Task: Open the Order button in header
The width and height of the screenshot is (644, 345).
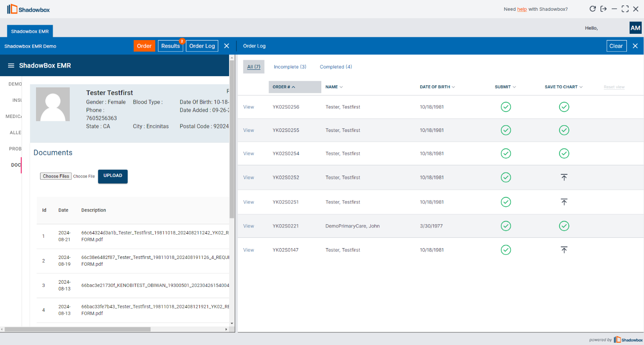Action: [144, 46]
